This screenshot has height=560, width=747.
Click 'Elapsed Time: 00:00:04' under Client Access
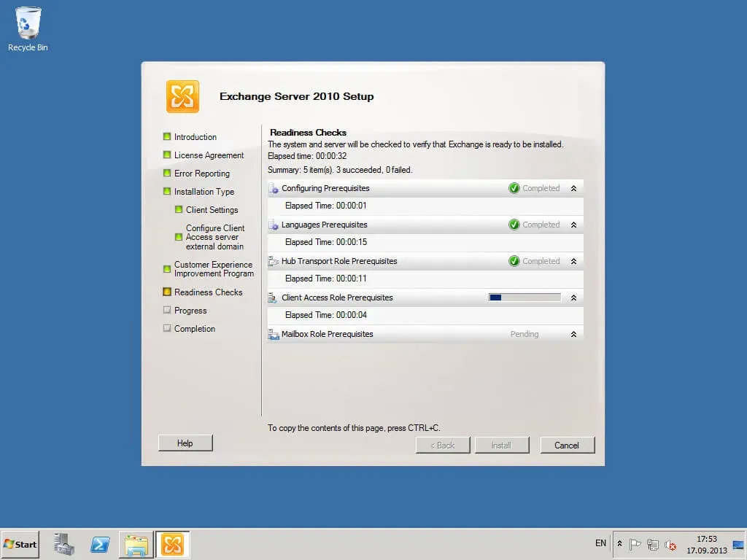pos(326,315)
